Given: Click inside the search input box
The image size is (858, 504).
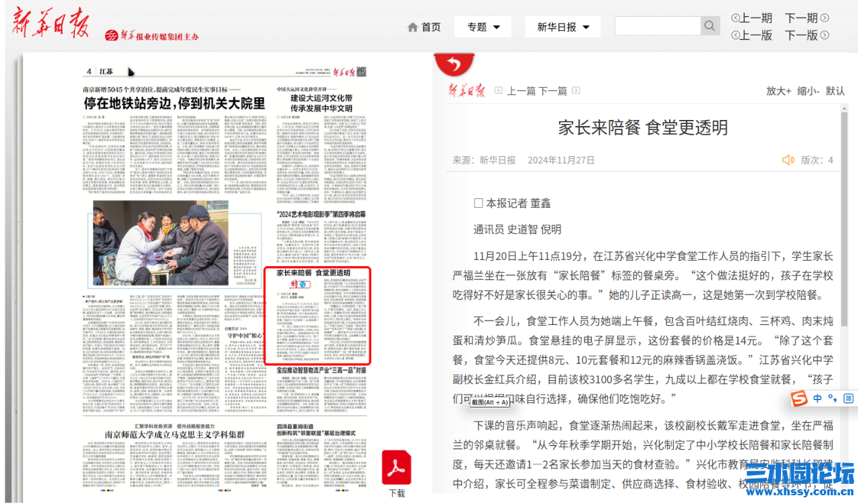Looking at the screenshot, I should (657, 25).
